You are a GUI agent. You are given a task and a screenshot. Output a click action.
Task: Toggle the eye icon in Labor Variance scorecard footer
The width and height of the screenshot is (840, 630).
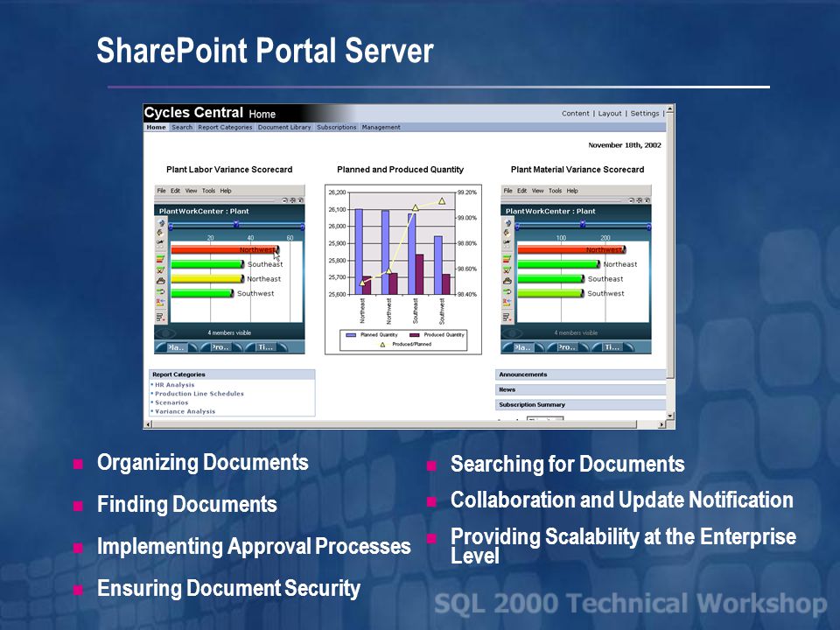coord(165,333)
